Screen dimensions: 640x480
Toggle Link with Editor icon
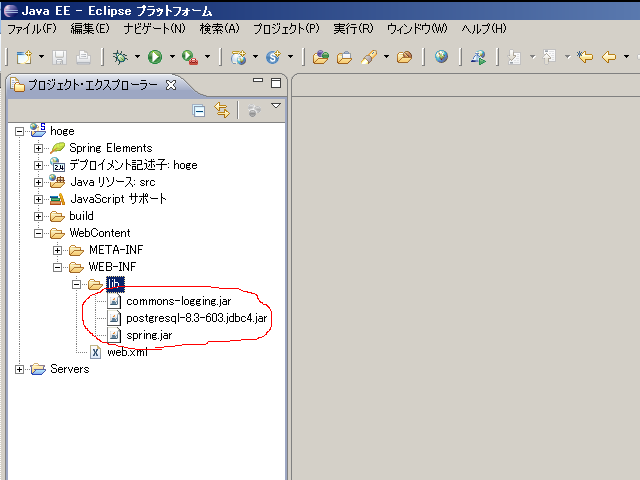tap(222, 110)
